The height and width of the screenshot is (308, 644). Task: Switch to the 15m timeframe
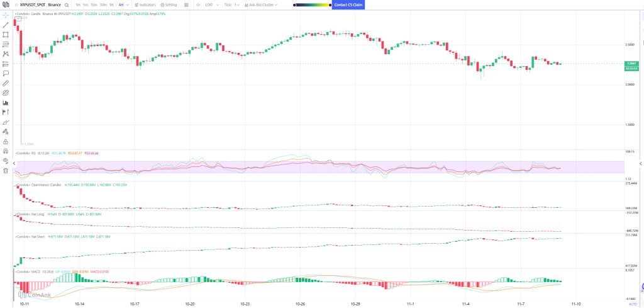93,4
